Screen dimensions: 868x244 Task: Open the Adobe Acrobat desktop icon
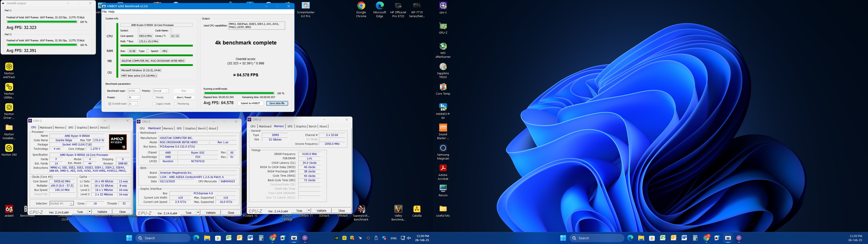(443, 172)
